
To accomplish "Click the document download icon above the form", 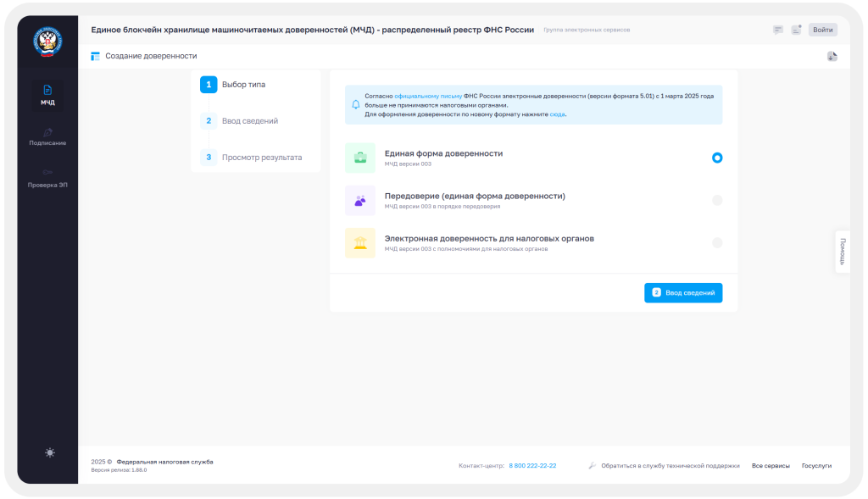I will click(832, 55).
